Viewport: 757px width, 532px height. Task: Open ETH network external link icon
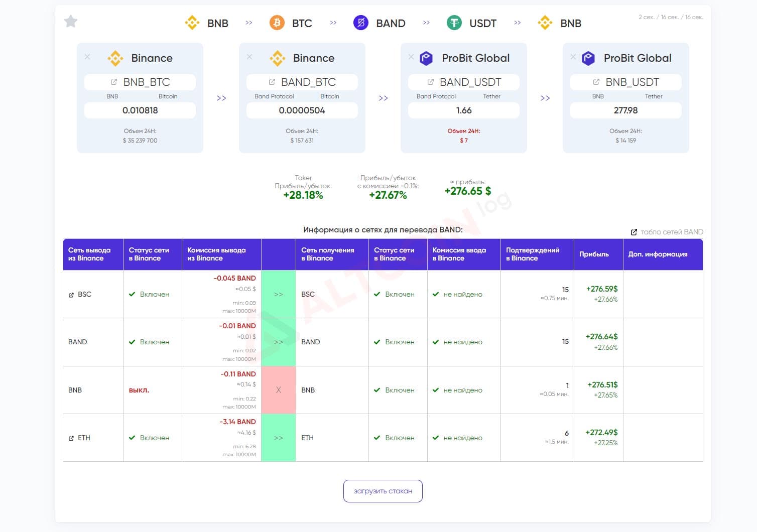pos(71,438)
